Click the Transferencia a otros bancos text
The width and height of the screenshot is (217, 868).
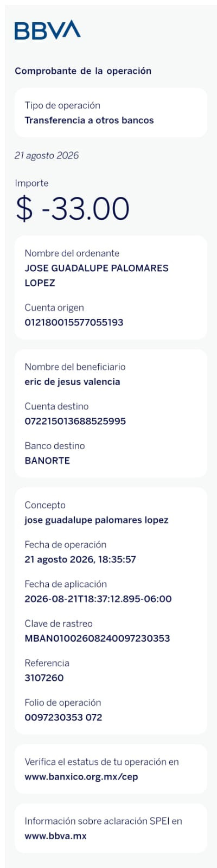(x=89, y=120)
